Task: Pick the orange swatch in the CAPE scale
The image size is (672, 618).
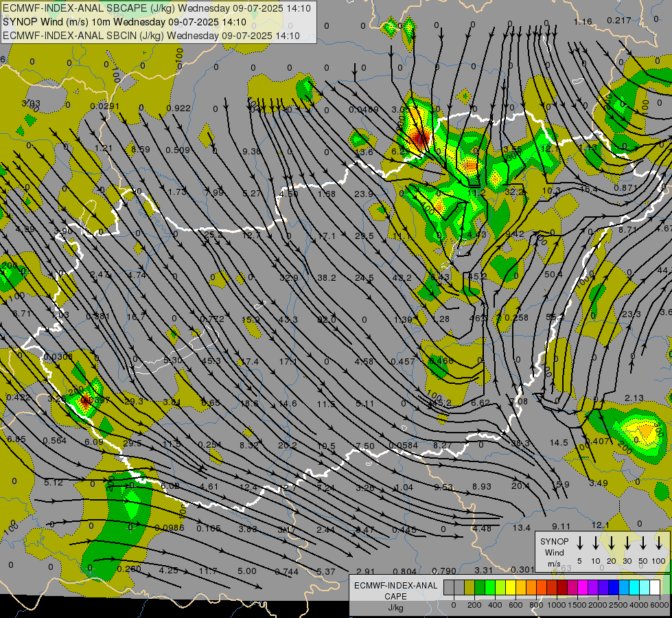Action: (x=531, y=587)
